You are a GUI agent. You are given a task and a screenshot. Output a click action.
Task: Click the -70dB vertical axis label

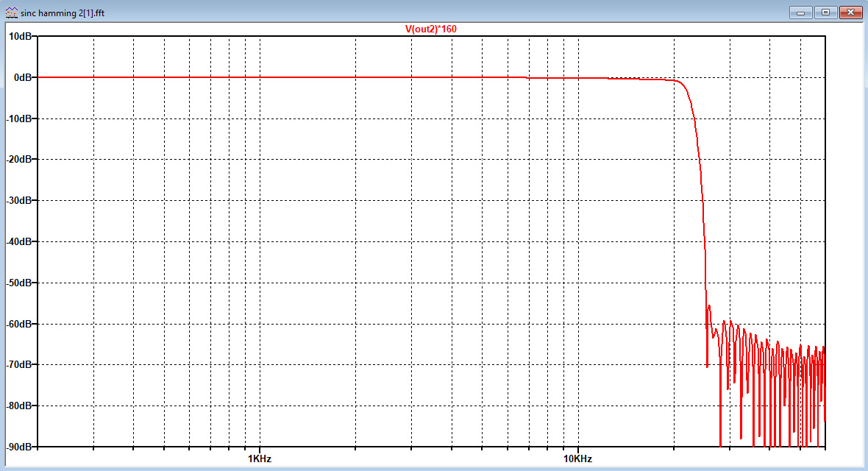point(19,364)
